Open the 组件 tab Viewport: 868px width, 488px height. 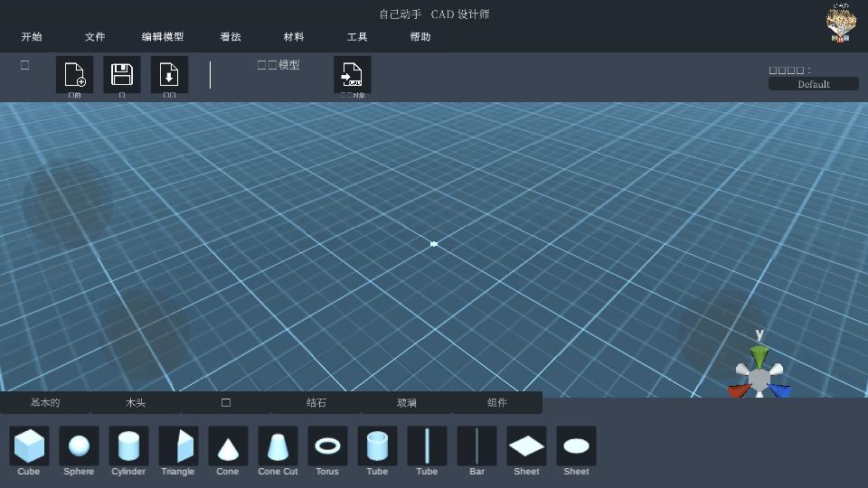coord(497,403)
